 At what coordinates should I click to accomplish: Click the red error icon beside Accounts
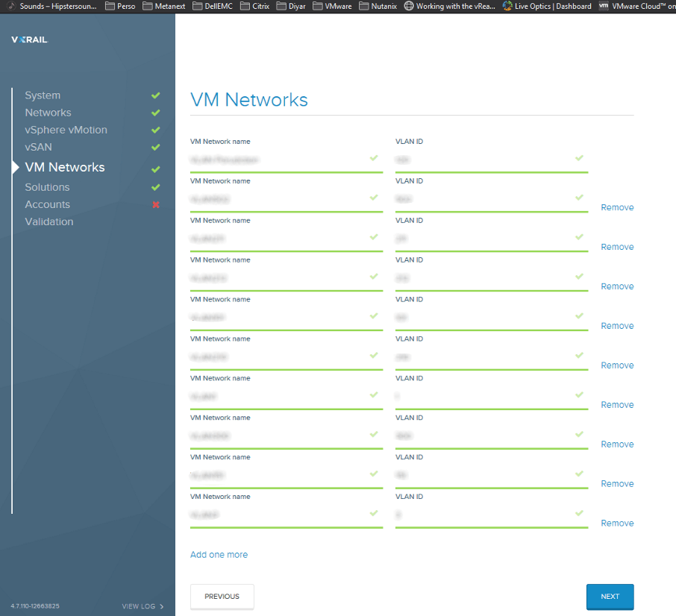pos(156,204)
